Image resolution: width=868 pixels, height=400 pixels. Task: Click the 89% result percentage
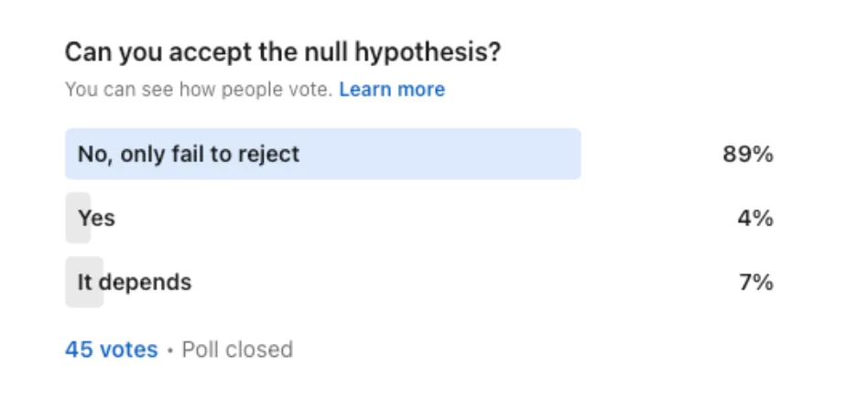748,155
